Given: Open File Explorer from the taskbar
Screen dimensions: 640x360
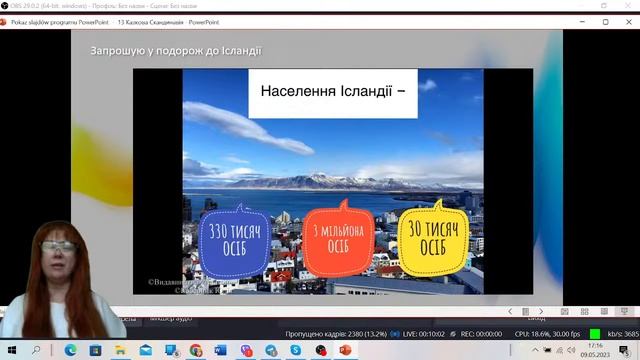Looking at the screenshot, I should 120,350.
